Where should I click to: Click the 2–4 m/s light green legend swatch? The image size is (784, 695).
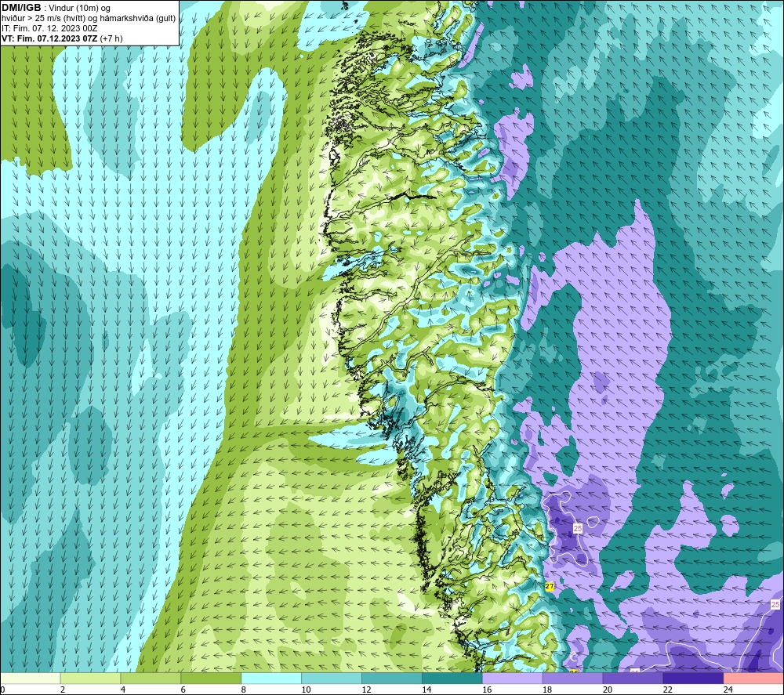[x=90, y=679]
